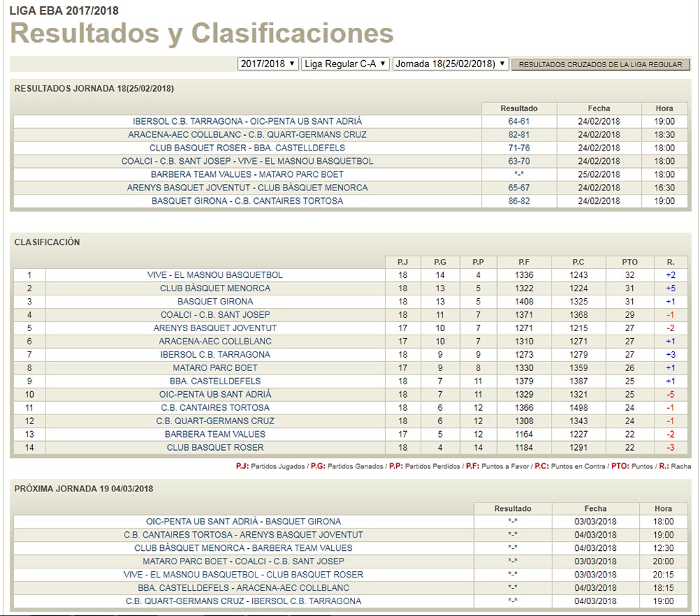Image resolution: width=700 pixels, height=616 pixels.
Task: Open BASQUET GIRONA team page from standings
Action: click(212, 302)
